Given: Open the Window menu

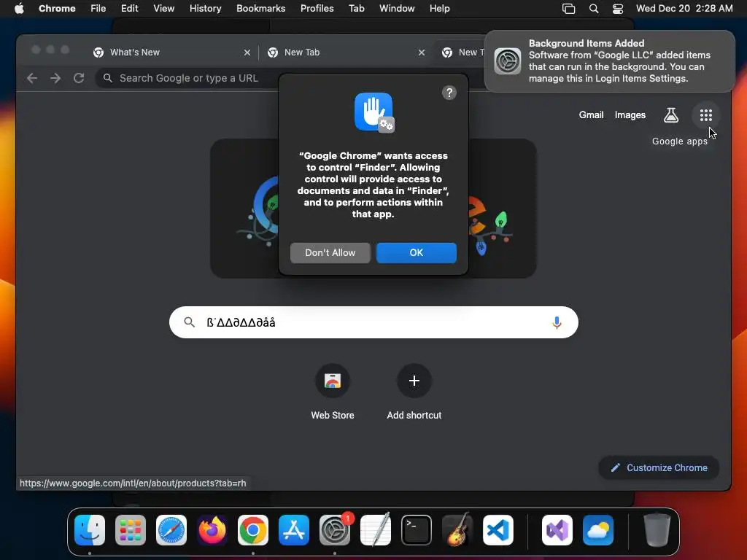Looking at the screenshot, I should click(x=397, y=8).
